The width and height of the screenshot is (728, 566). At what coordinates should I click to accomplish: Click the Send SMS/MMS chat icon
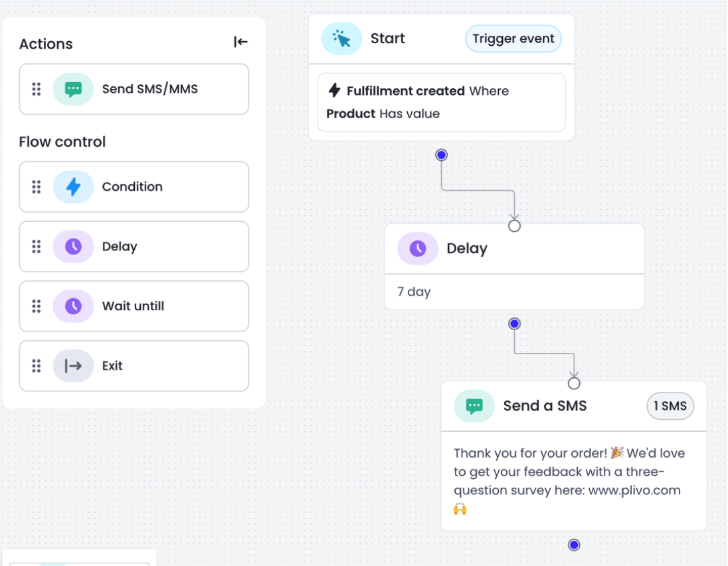[x=73, y=89]
